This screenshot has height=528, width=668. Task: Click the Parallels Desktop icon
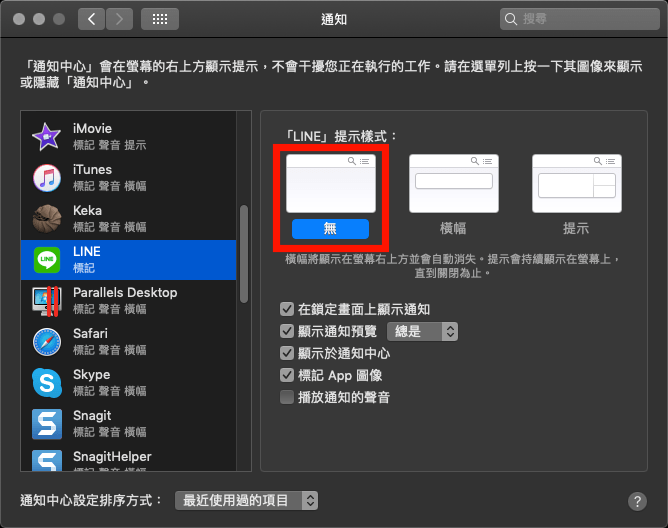point(46,300)
